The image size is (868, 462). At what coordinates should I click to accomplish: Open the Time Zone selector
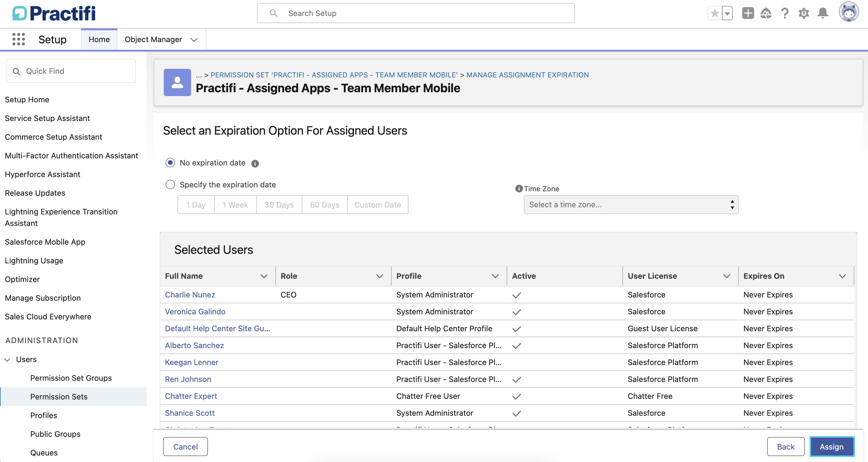(631, 205)
